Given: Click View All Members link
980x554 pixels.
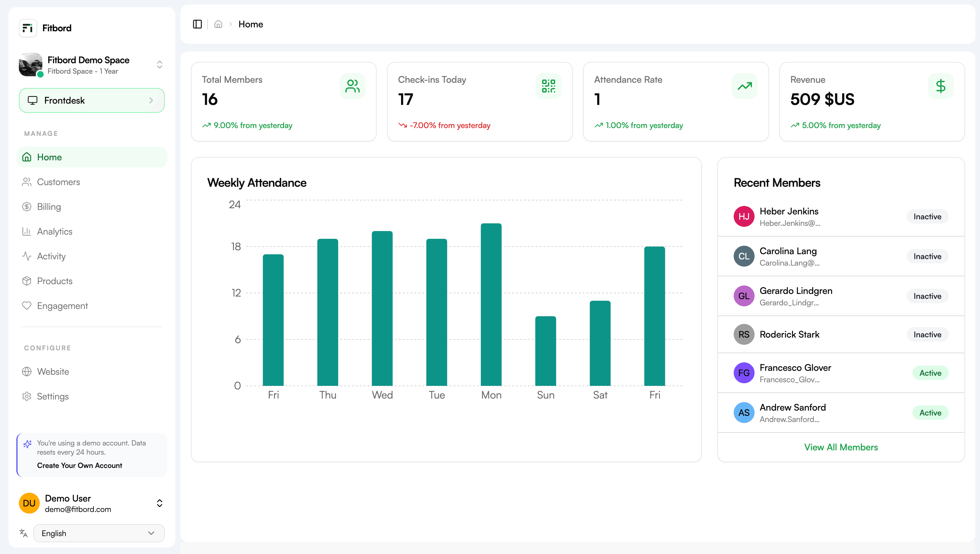Looking at the screenshot, I should [x=841, y=447].
